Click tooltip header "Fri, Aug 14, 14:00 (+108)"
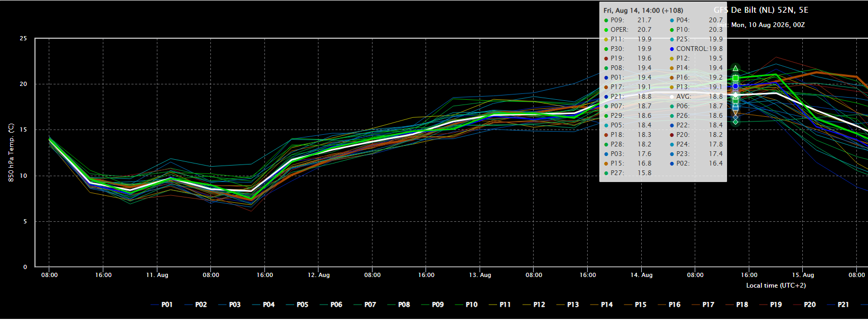Screen dimensions: 868x320 coord(643,11)
